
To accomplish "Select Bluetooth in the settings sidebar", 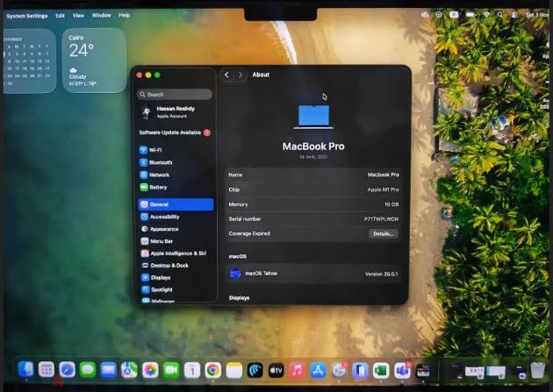I will click(x=160, y=162).
